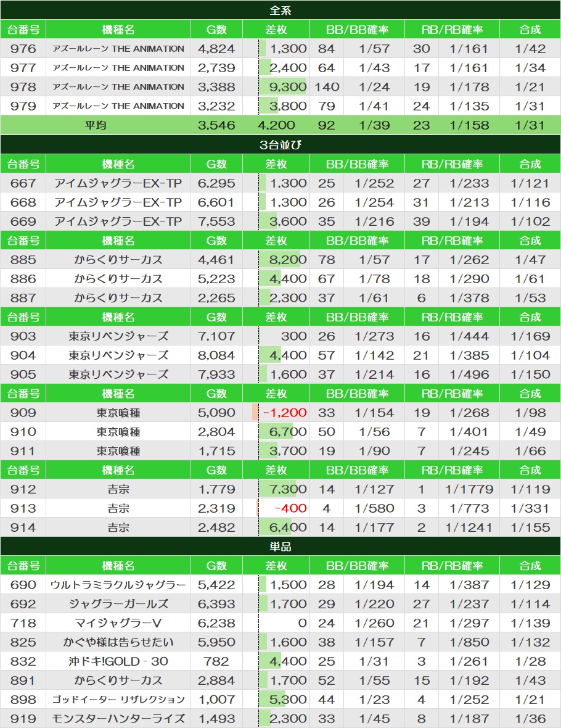Click the 合成 header in the 全系 table
This screenshot has height=728, width=561.
point(530,29)
